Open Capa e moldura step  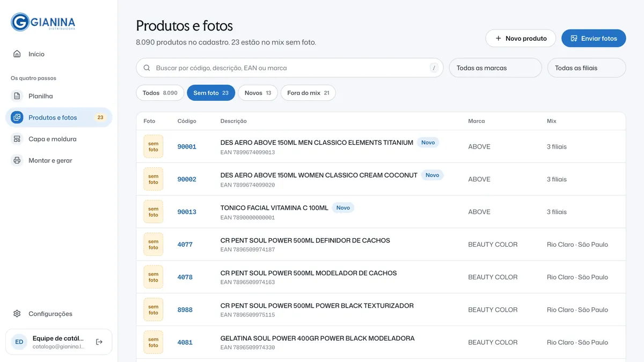tap(59, 139)
